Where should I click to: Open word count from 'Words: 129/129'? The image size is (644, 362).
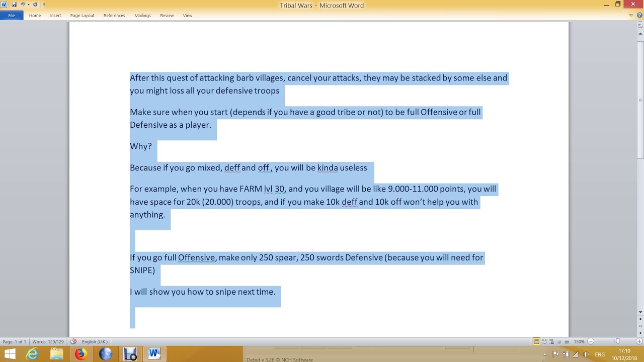click(x=48, y=342)
